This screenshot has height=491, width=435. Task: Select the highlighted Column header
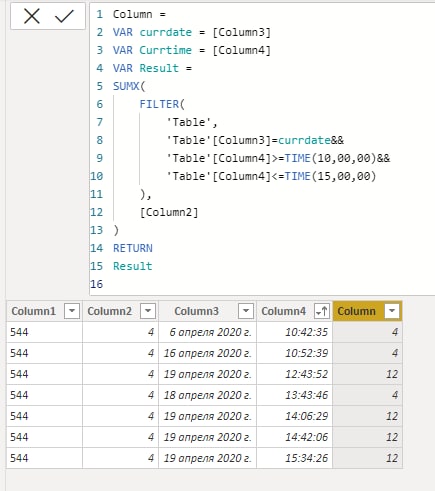[356, 311]
